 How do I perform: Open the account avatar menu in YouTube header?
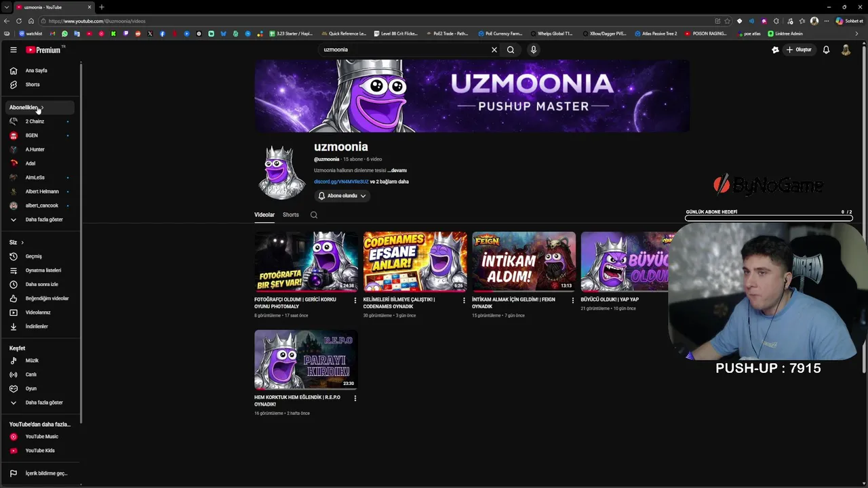coord(846,49)
